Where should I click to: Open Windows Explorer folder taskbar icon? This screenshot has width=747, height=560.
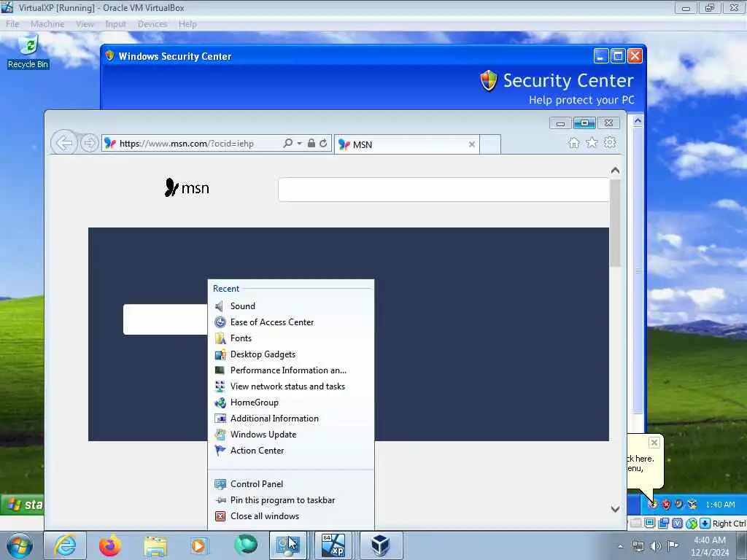155,545
